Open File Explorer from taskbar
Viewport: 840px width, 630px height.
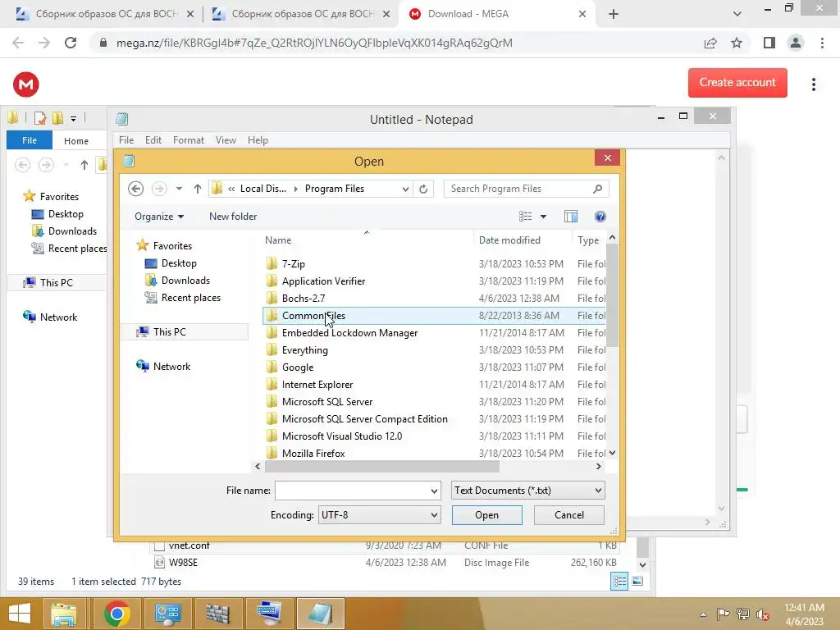coord(64,614)
